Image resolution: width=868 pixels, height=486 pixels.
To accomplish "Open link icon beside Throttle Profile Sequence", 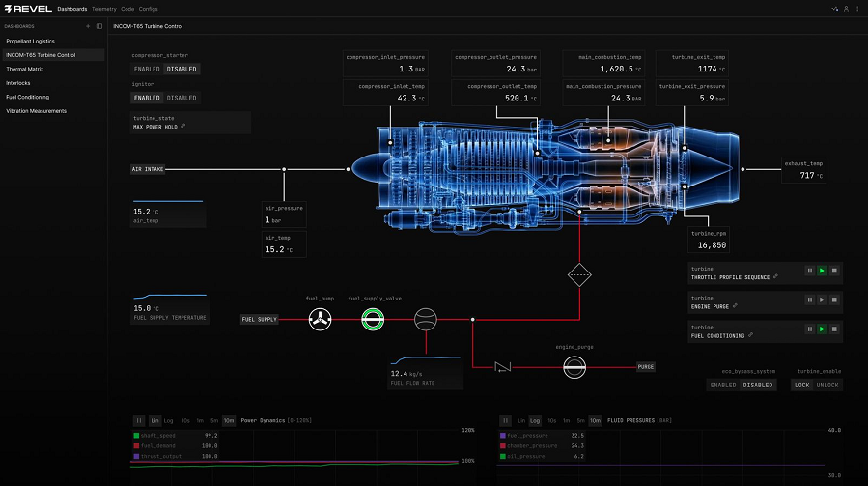I will (x=775, y=277).
